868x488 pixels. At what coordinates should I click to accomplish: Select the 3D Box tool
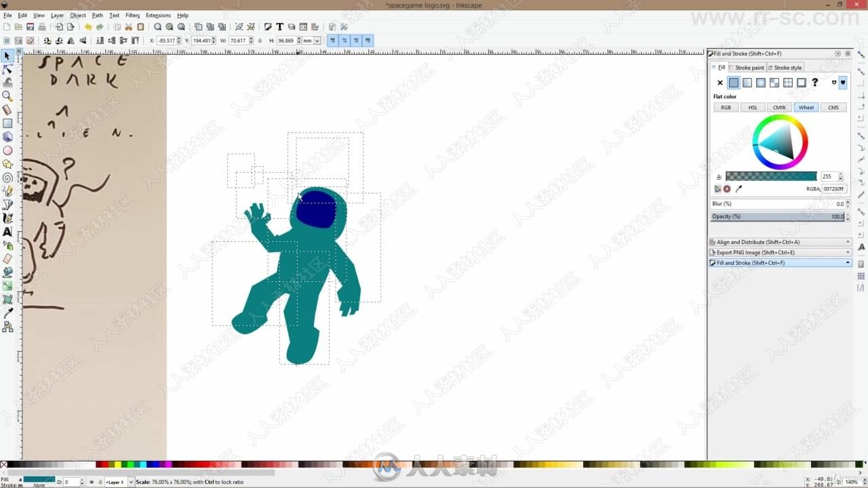(x=7, y=137)
